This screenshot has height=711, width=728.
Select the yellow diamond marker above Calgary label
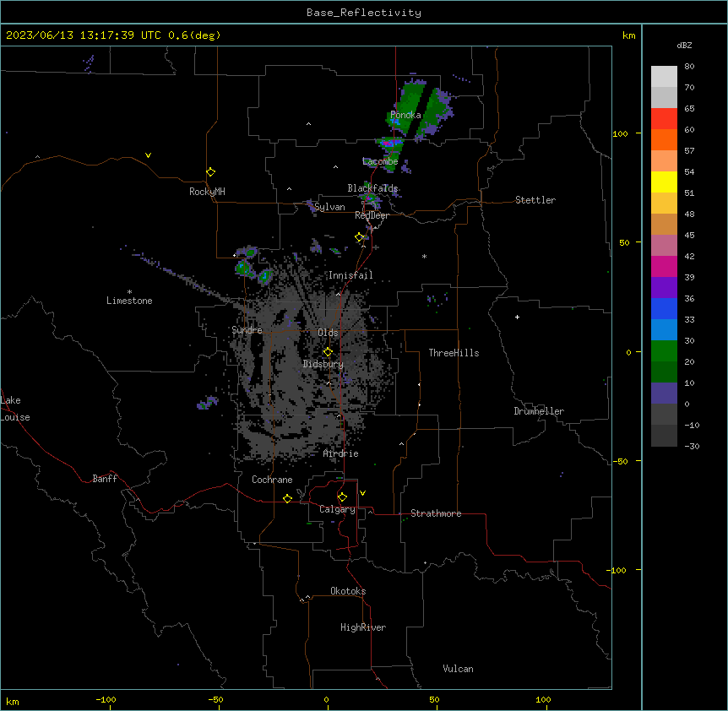point(342,497)
